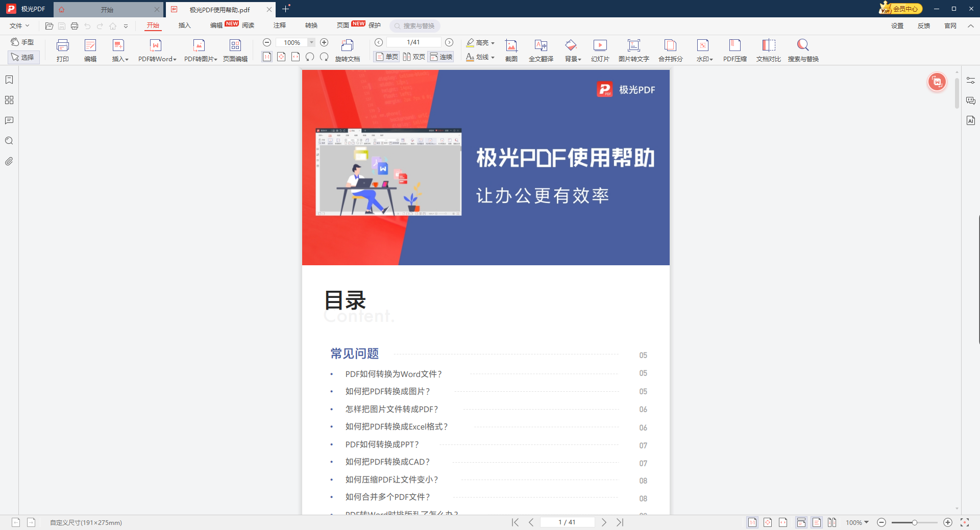Adjust the bottom zoom slider
Screen dimensions: 980x530
pyautogui.click(x=914, y=522)
